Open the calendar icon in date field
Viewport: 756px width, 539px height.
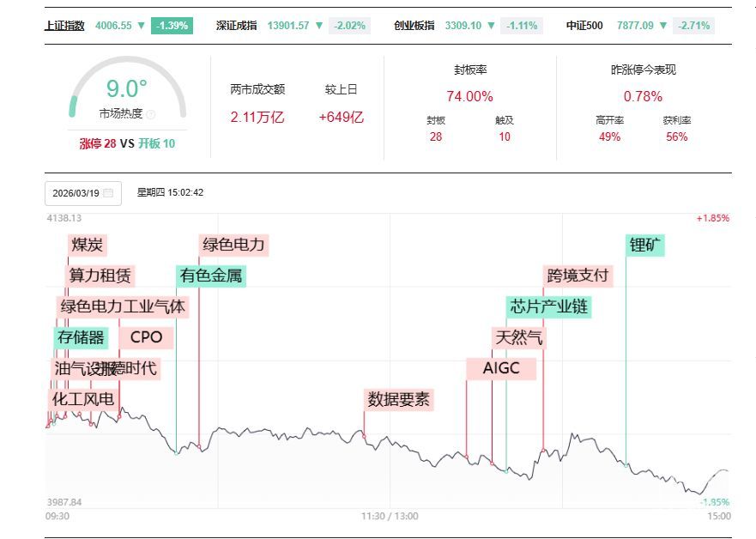tap(108, 193)
